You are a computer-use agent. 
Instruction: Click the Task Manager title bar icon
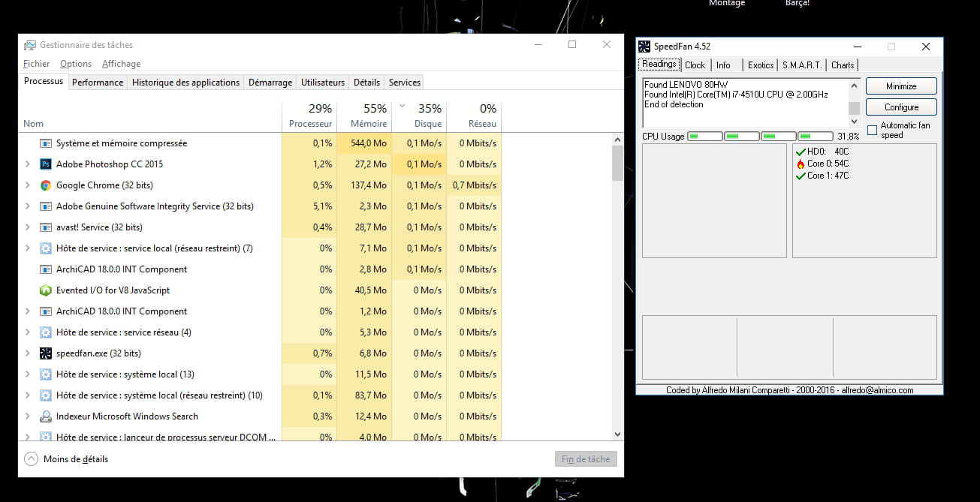point(29,45)
